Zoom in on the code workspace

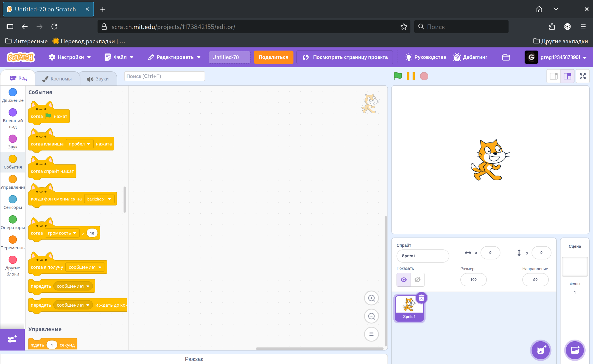point(371,298)
